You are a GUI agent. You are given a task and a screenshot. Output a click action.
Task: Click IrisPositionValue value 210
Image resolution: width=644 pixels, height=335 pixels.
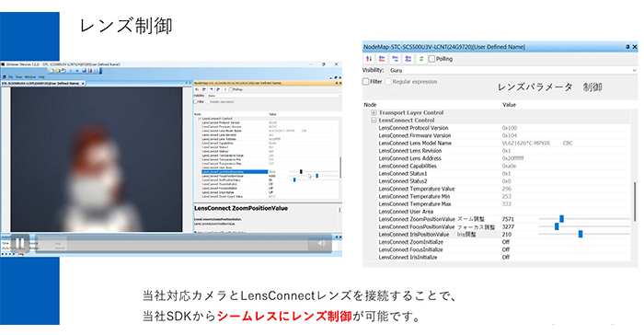pos(507,235)
